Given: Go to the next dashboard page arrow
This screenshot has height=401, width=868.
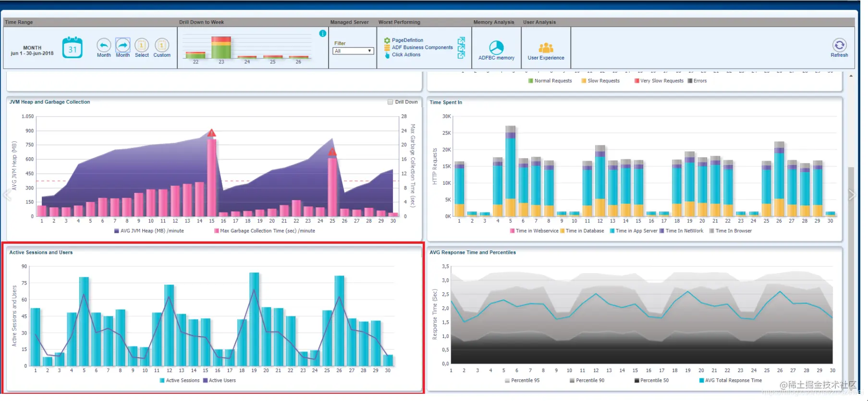Looking at the screenshot, I should (852, 195).
